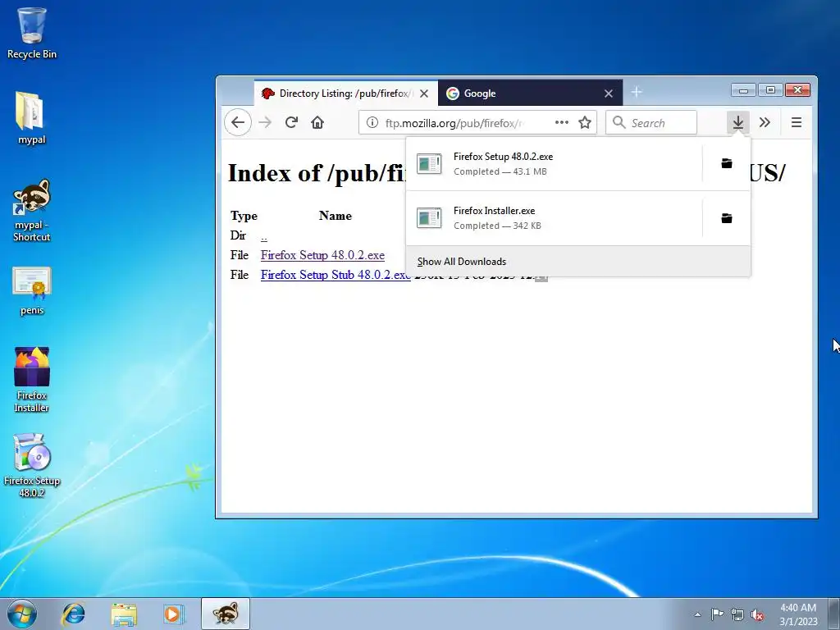Toggle the downloads panel arrow button
840x630 pixels.
(737, 123)
